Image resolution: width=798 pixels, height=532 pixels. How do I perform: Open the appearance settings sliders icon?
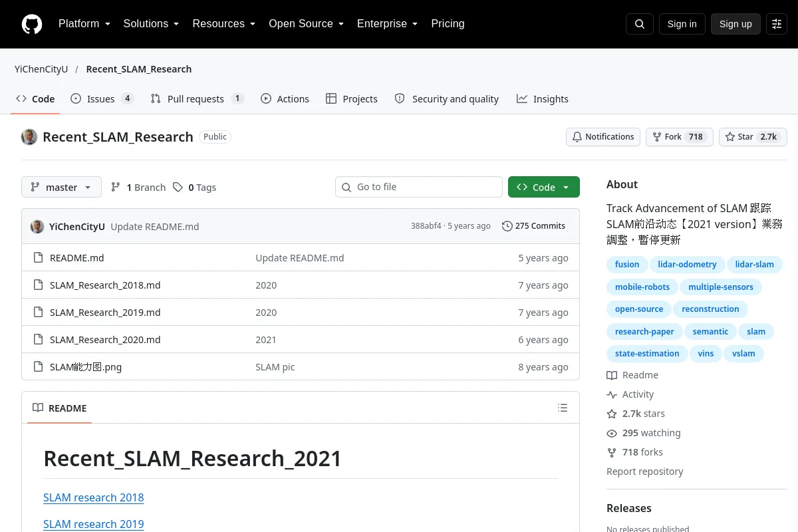pos(777,24)
